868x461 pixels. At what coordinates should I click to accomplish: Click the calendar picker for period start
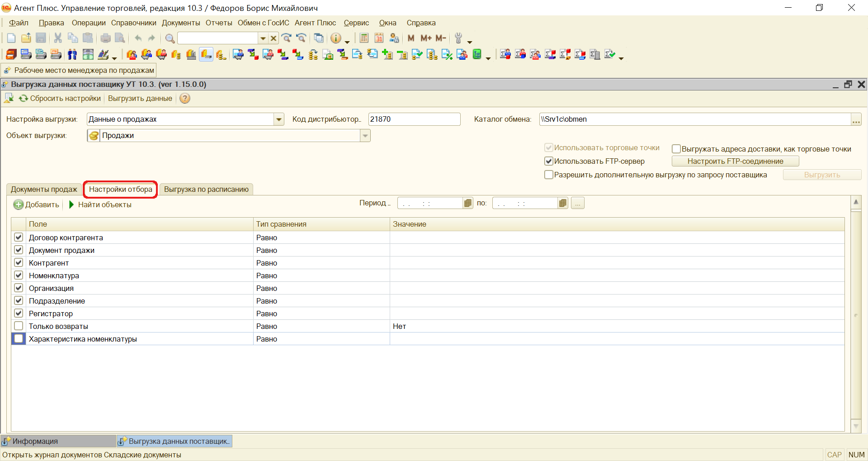coord(468,203)
